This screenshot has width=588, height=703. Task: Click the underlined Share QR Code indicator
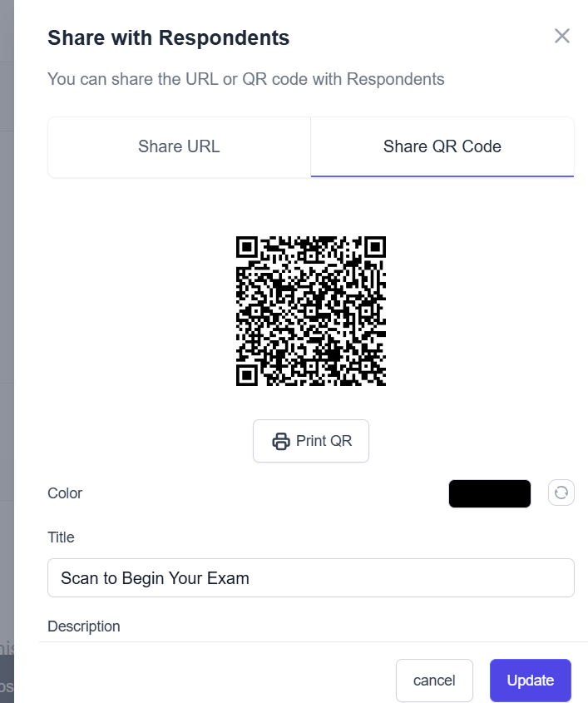(x=442, y=174)
